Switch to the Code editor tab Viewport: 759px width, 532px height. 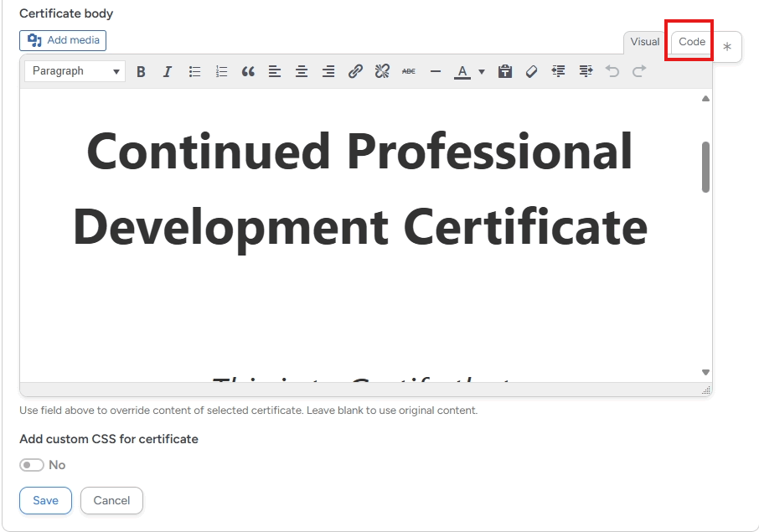point(692,42)
